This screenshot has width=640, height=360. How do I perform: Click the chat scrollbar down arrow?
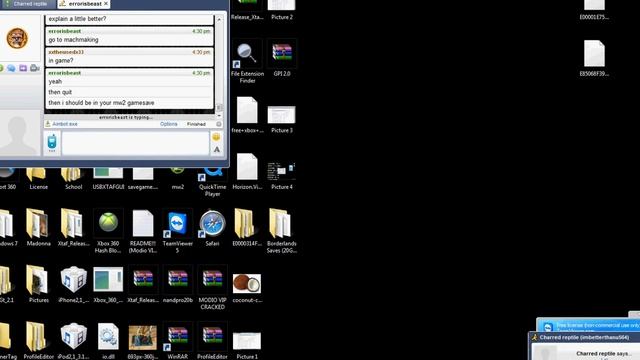[219, 116]
